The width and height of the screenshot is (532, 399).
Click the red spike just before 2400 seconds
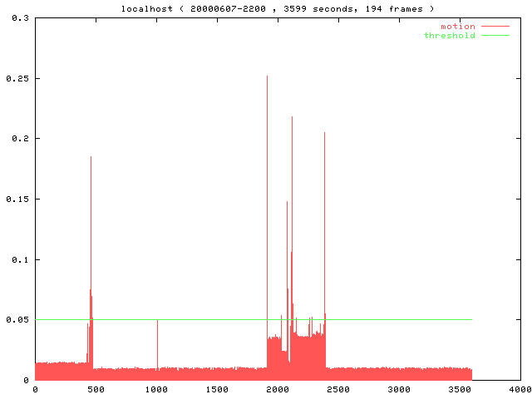[324, 208]
